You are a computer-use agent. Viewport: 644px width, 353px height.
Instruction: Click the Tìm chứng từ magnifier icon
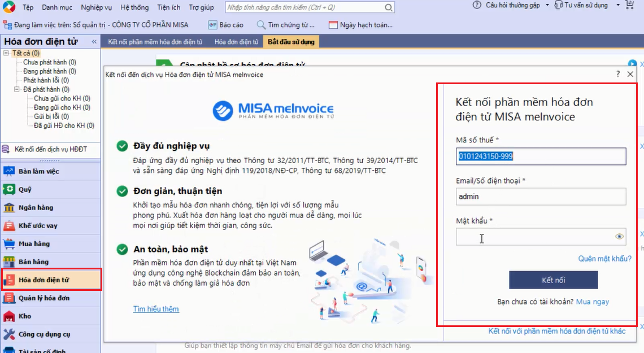(261, 25)
